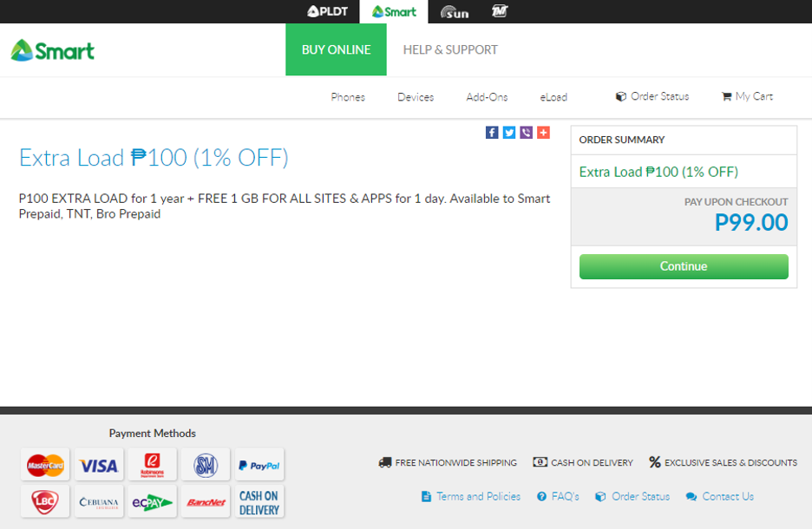The height and width of the screenshot is (529, 812).
Task: Open the PLDT brand tab
Action: 327,11
